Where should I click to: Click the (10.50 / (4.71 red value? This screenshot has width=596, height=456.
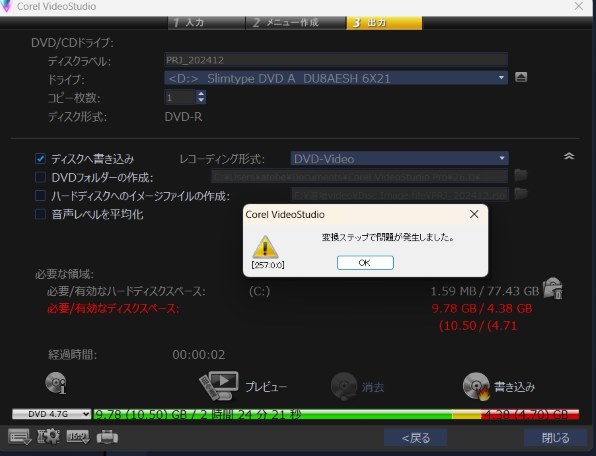[x=478, y=326]
